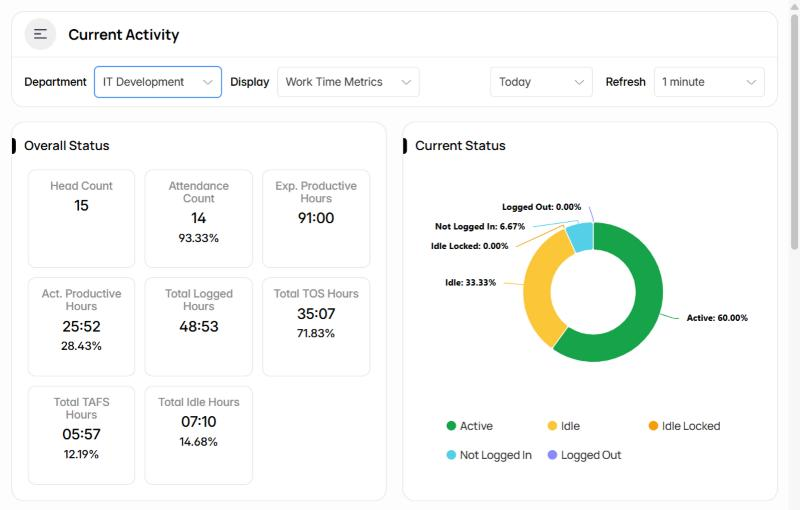The width and height of the screenshot is (800, 510).
Task: Open the 1 minute refresh dropdown
Action: (x=709, y=82)
